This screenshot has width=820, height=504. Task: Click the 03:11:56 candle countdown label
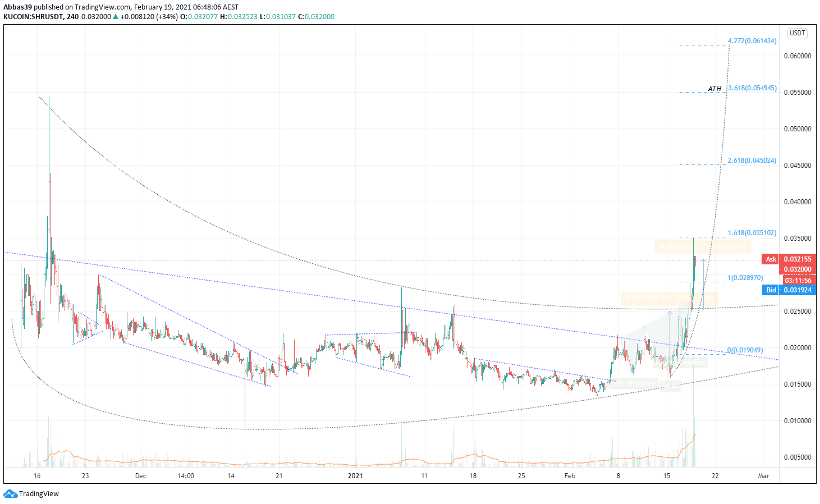coord(798,280)
